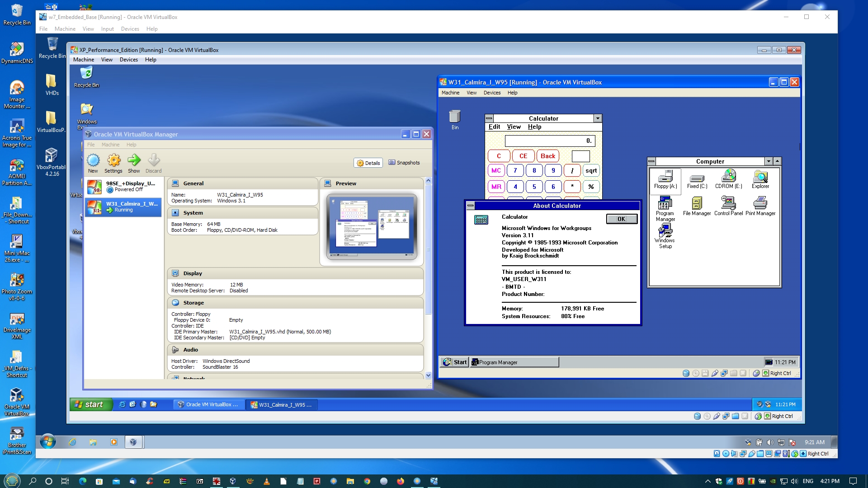This screenshot has height=488, width=868.
Task: Open Floppy (A:) in Computer window
Action: (x=665, y=180)
